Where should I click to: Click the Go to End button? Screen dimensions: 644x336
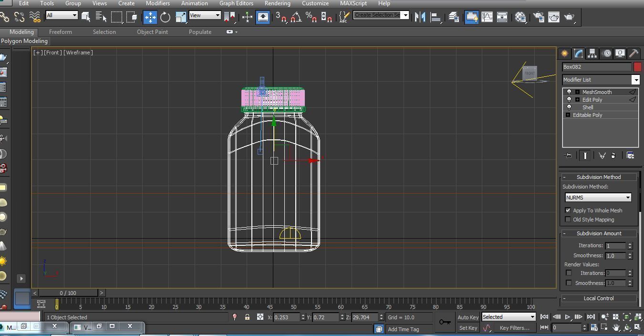pos(591,317)
